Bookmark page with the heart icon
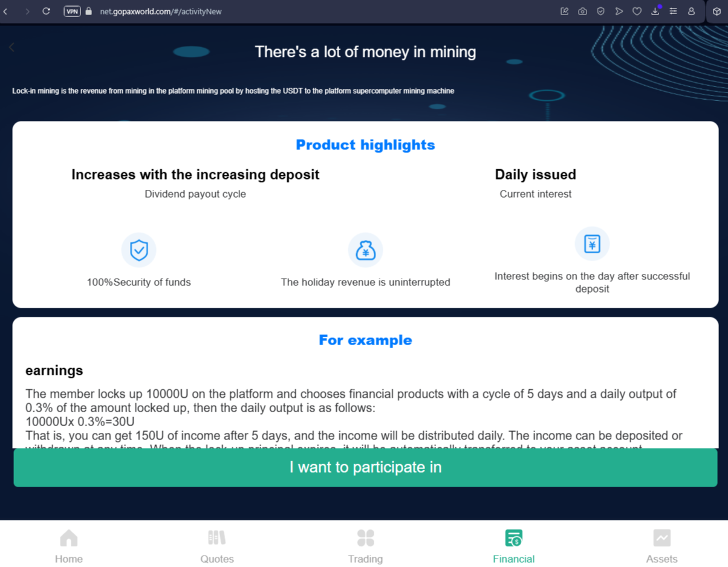 point(637,11)
